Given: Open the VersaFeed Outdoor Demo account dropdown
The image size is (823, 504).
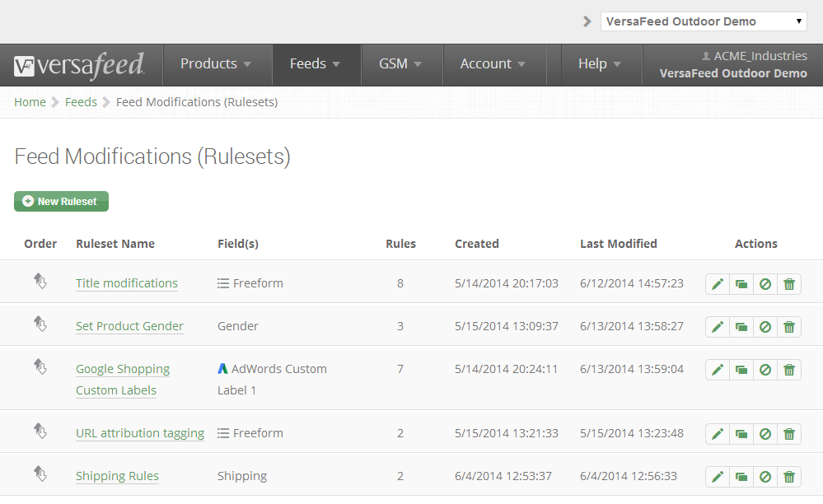Looking at the screenshot, I should (704, 21).
